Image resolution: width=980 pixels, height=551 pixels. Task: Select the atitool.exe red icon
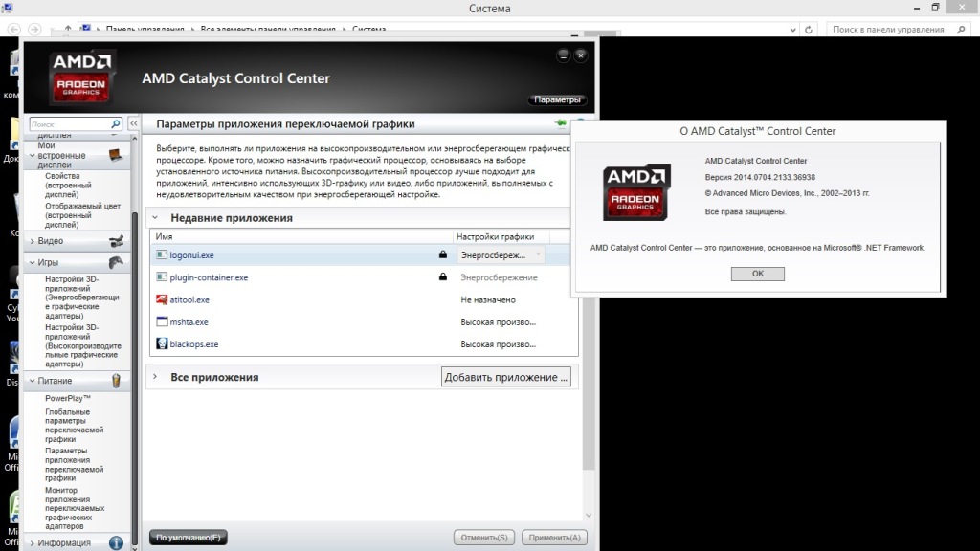click(162, 299)
